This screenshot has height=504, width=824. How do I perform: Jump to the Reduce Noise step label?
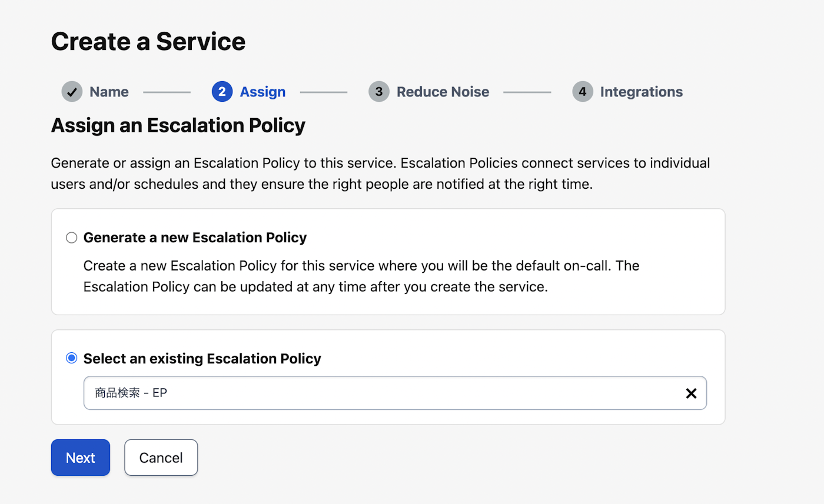point(443,92)
